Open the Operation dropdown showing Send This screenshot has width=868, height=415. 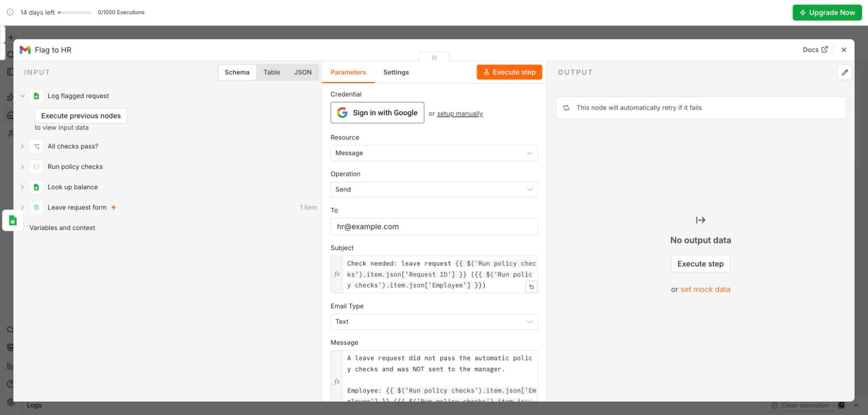point(434,189)
